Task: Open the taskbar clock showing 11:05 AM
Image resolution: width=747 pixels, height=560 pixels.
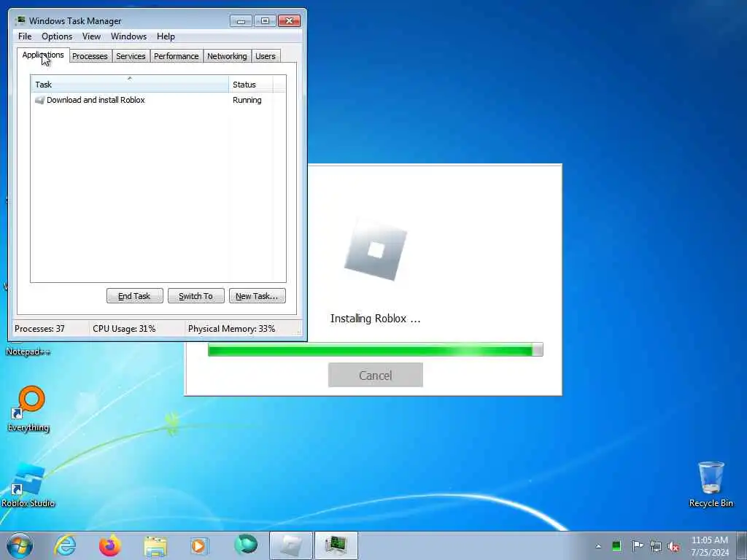Action: tap(710, 546)
